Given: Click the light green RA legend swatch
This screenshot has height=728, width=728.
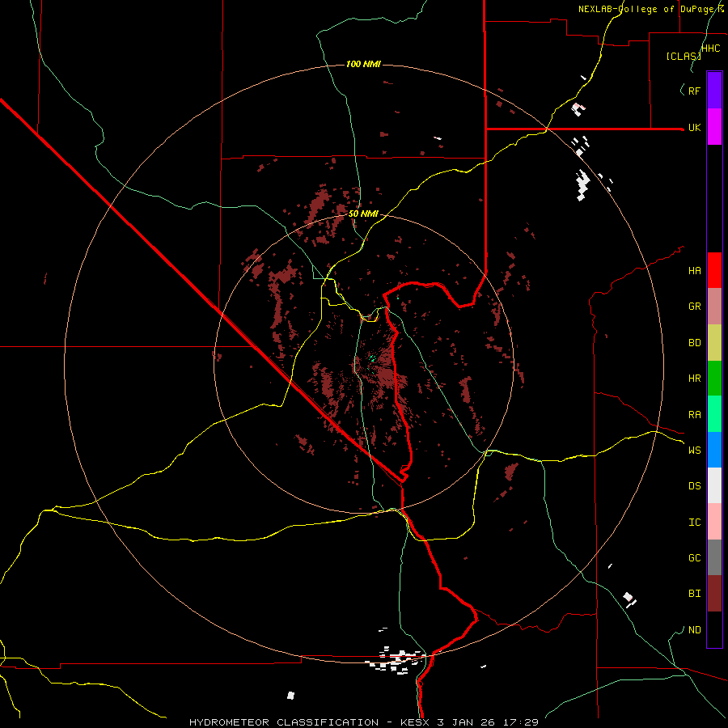Looking at the screenshot, I should click(714, 414).
